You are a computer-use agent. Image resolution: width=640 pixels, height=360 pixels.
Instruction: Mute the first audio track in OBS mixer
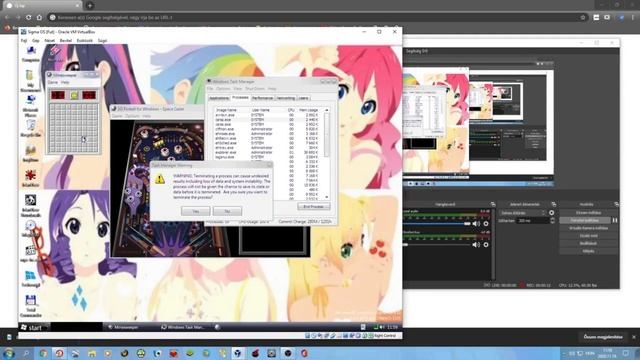click(476, 224)
